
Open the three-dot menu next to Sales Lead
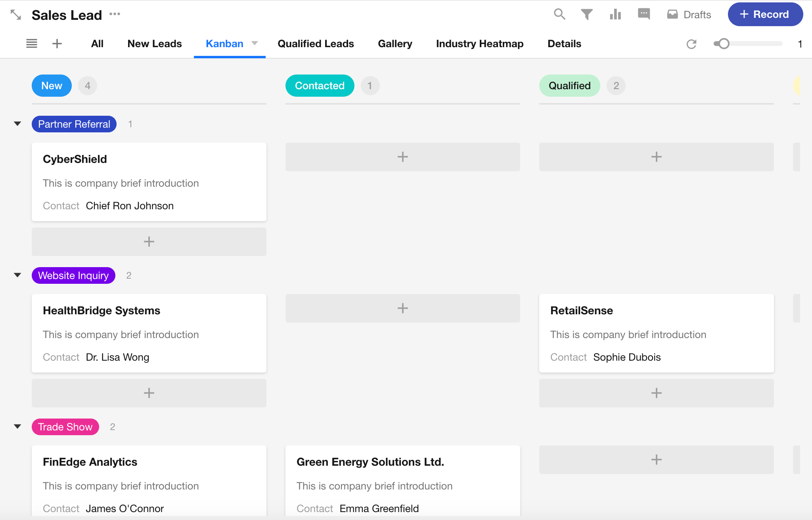point(115,14)
